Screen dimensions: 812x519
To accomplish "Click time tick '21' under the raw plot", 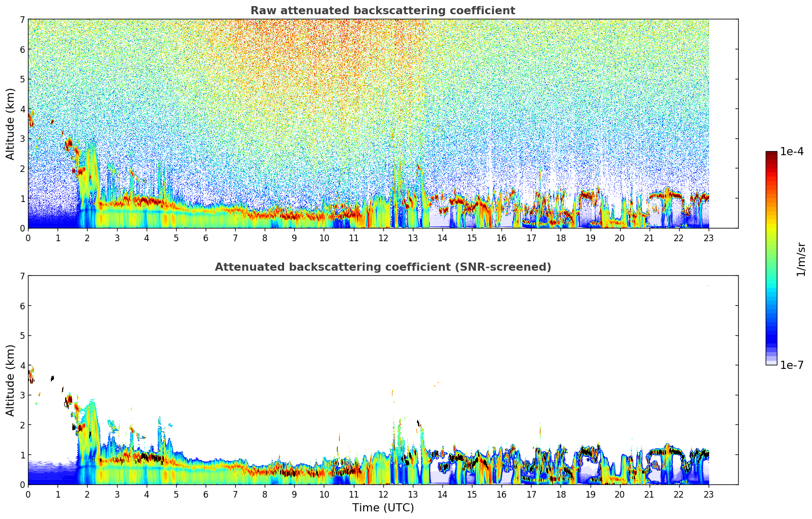I will point(650,238).
